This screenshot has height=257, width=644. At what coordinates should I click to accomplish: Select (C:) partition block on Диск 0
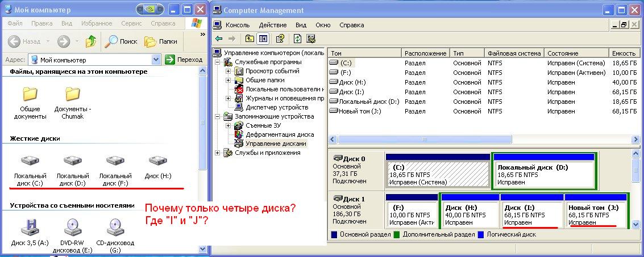[438, 171]
